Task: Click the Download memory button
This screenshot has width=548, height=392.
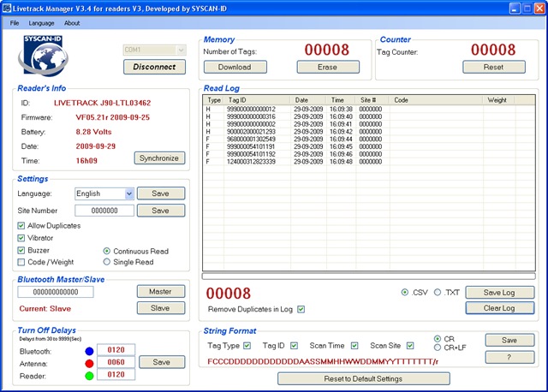Action: point(235,67)
